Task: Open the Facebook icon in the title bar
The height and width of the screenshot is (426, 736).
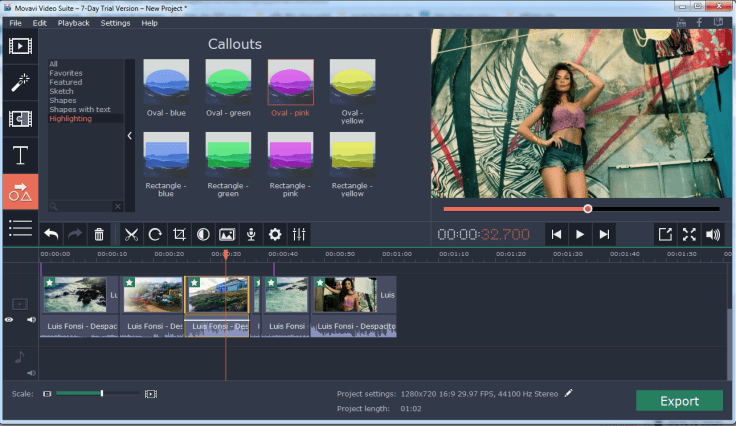Action: click(x=699, y=23)
